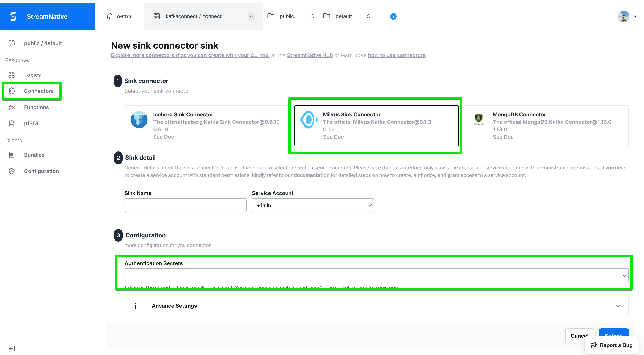Viewport: 644px width, 355px height.
Task: Select the Iceberg Sink Connector card
Action: [x=207, y=125]
